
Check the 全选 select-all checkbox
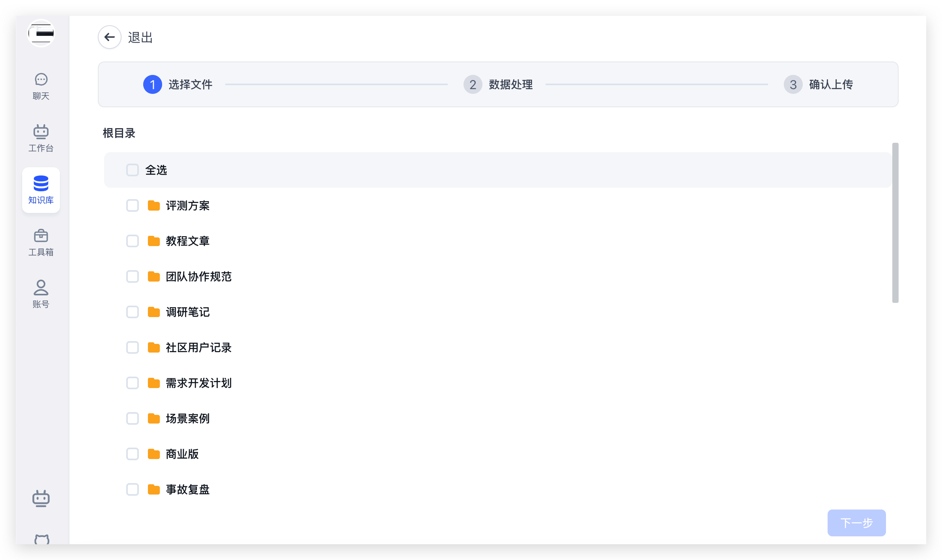click(x=133, y=170)
